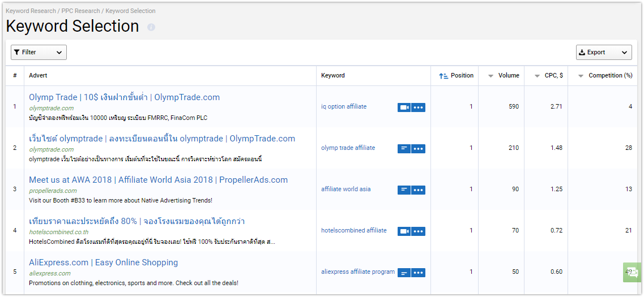Click competition value 13
644x297 pixels.
point(629,189)
